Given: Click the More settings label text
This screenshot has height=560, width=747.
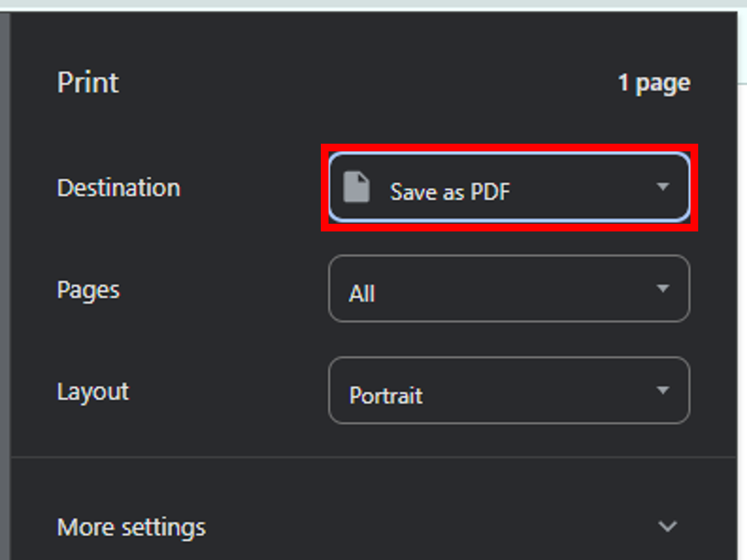Looking at the screenshot, I should click(132, 528).
